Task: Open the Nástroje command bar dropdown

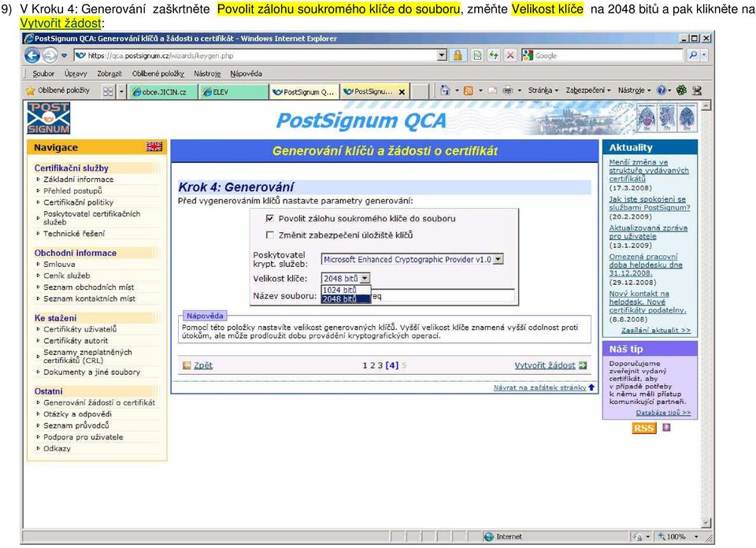Action: (x=634, y=90)
